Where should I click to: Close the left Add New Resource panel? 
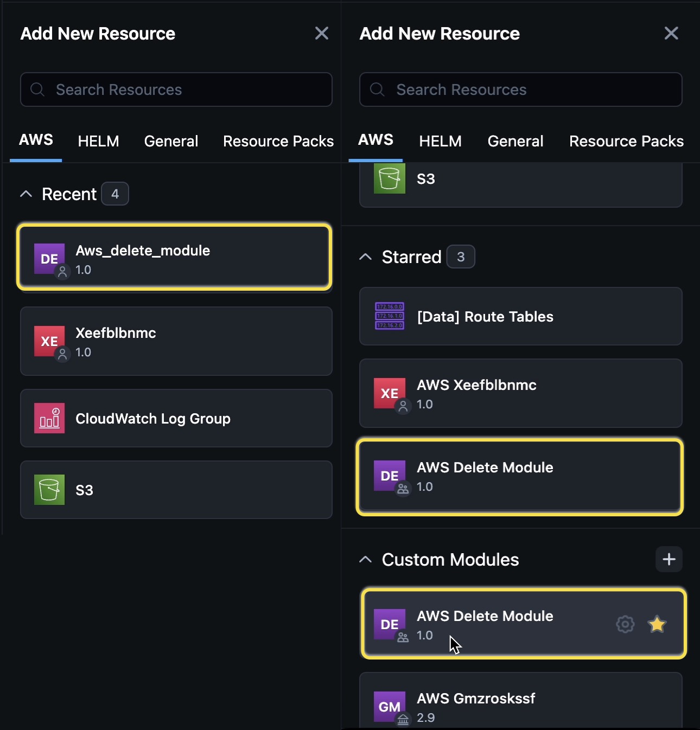(322, 33)
